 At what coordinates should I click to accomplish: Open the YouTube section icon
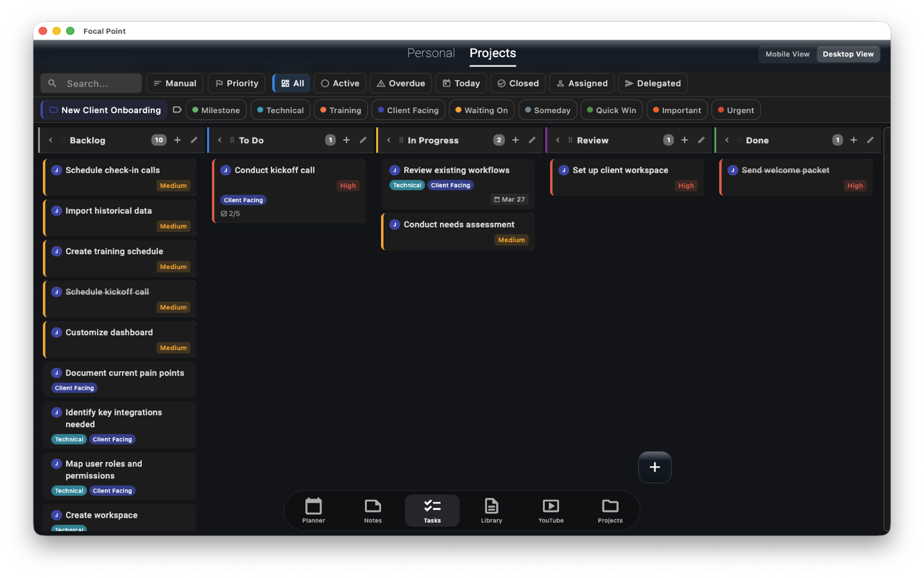(x=551, y=510)
